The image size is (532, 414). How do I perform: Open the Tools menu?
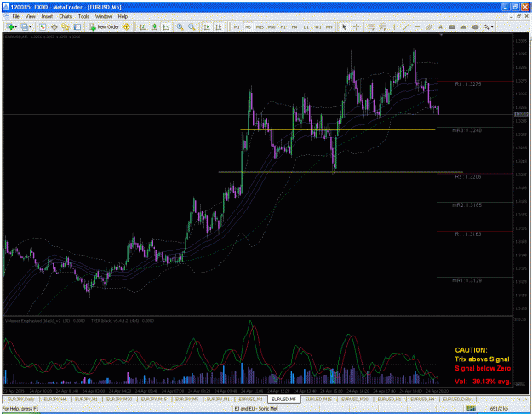coord(83,16)
